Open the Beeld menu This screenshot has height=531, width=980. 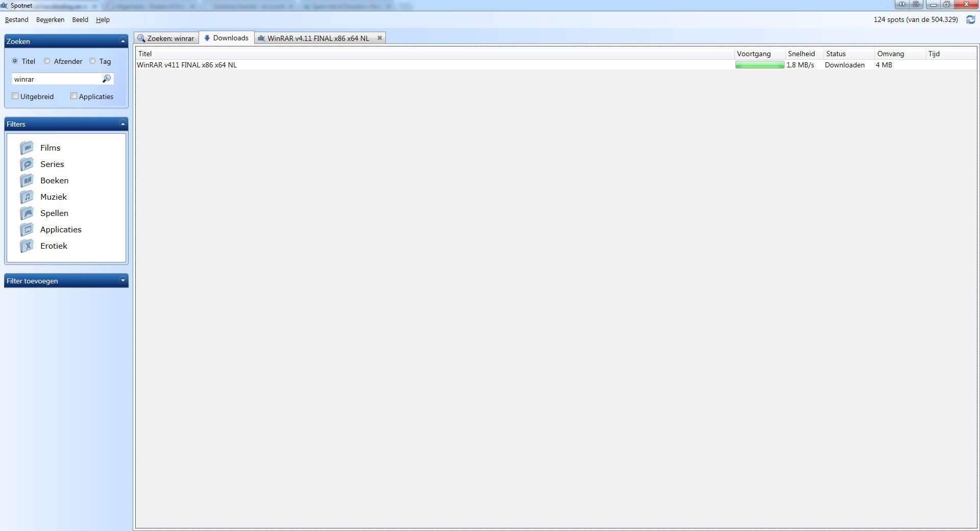tap(80, 19)
